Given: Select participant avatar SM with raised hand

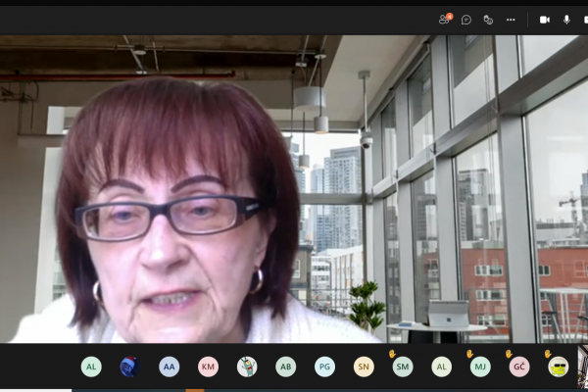Looking at the screenshot, I should click(403, 367).
